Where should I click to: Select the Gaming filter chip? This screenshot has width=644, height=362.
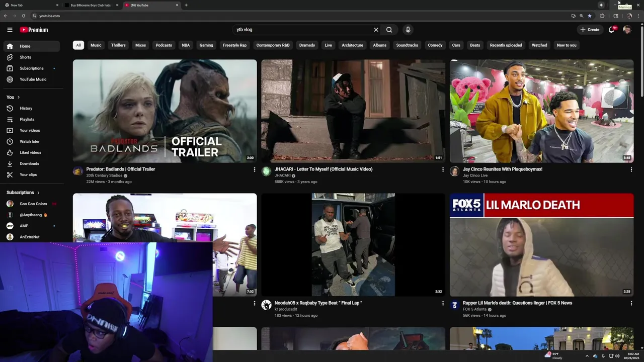206,45
